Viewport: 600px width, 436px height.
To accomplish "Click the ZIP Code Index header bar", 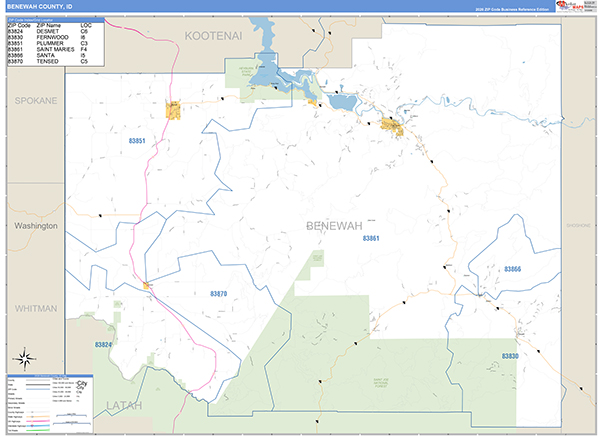I will point(56,20).
